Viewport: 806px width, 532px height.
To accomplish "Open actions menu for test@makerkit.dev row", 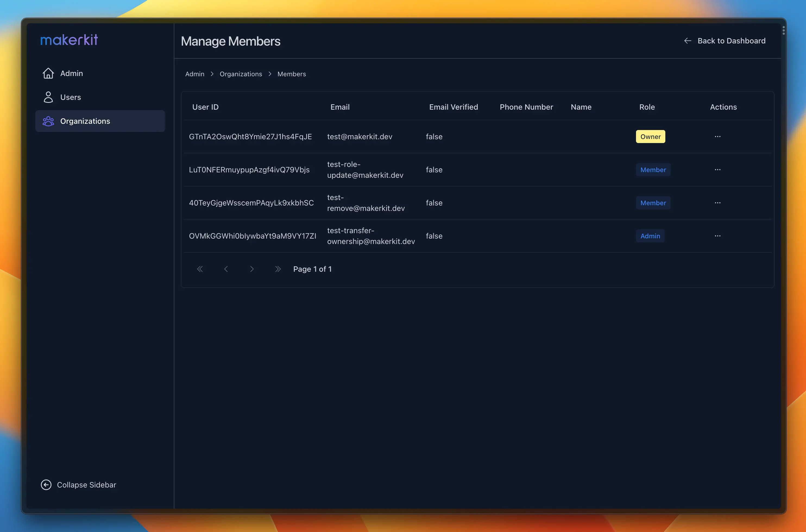I will (x=717, y=136).
